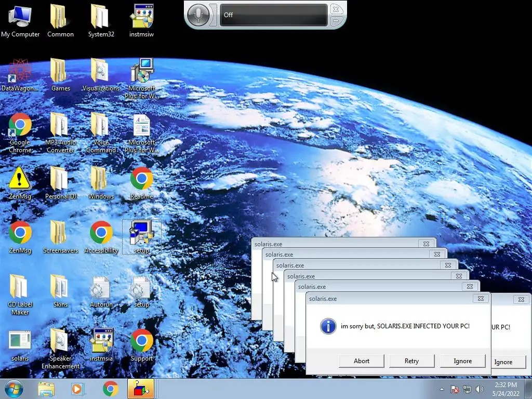The width and height of the screenshot is (532, 399).
Task: Select the highlighted setup installer icon
Action: (141, 236)
